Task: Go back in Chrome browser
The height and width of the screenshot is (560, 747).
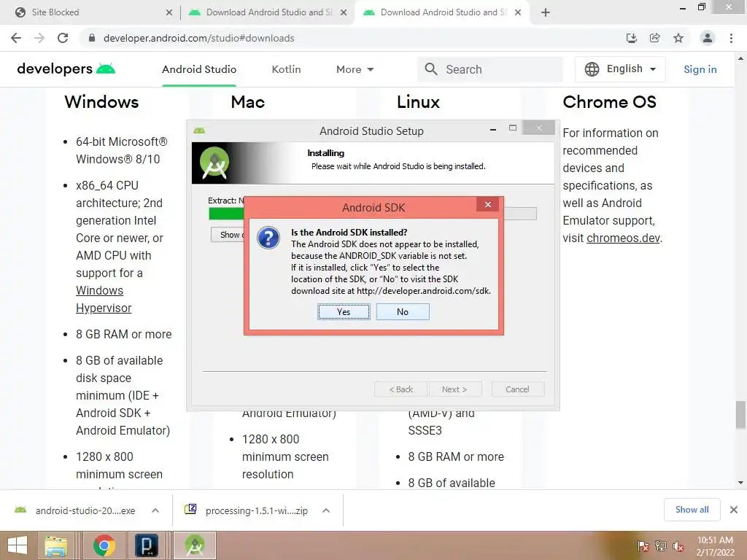Action: point(16,38)
